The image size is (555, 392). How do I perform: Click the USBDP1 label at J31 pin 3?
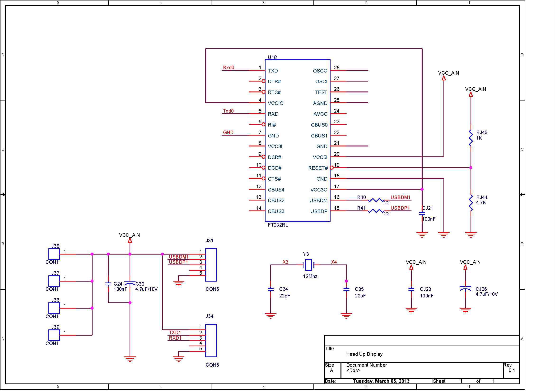pyautogui.click(x=178, y=262)
